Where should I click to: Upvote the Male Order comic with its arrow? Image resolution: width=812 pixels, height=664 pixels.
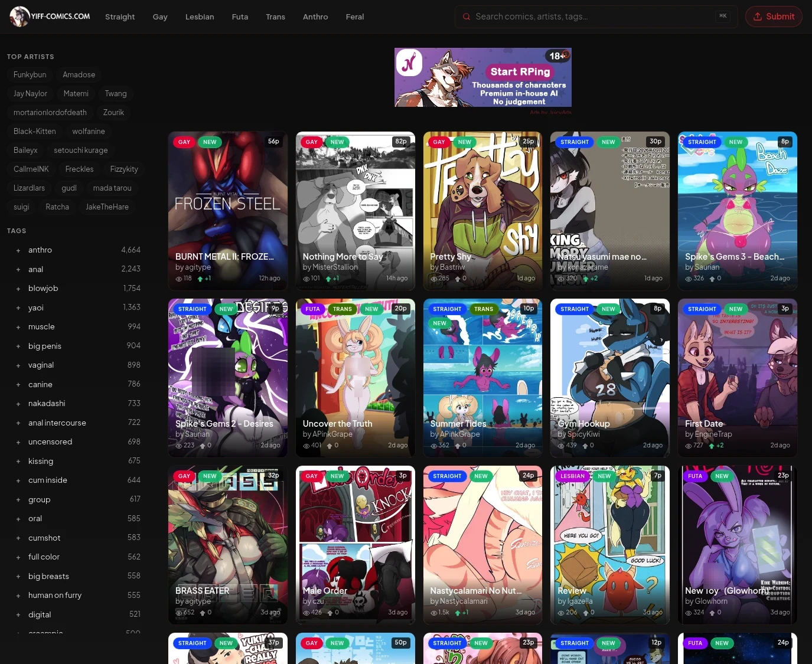[330, 613]
